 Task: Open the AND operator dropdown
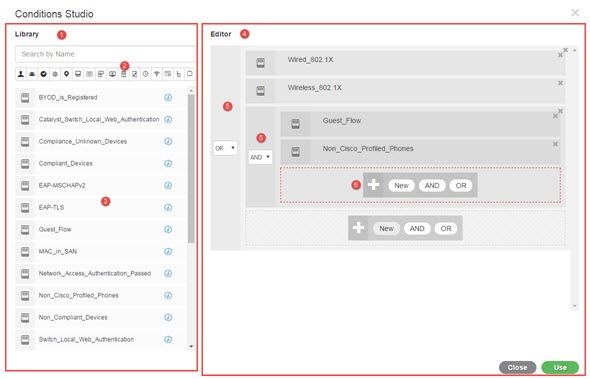coord(260,157)
